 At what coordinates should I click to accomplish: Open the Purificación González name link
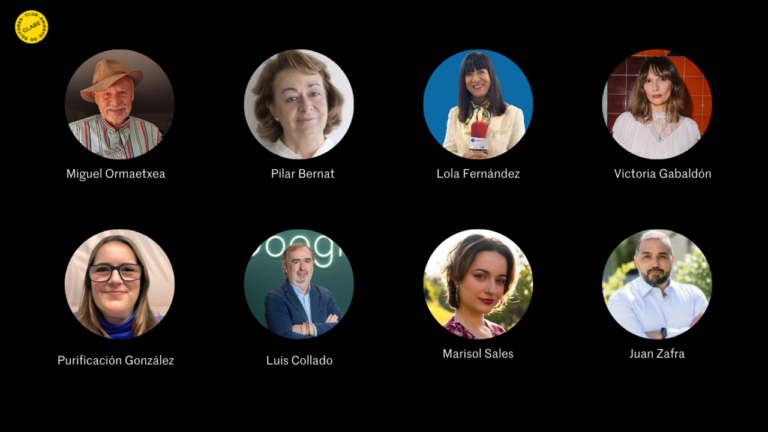tap(116, 360)
